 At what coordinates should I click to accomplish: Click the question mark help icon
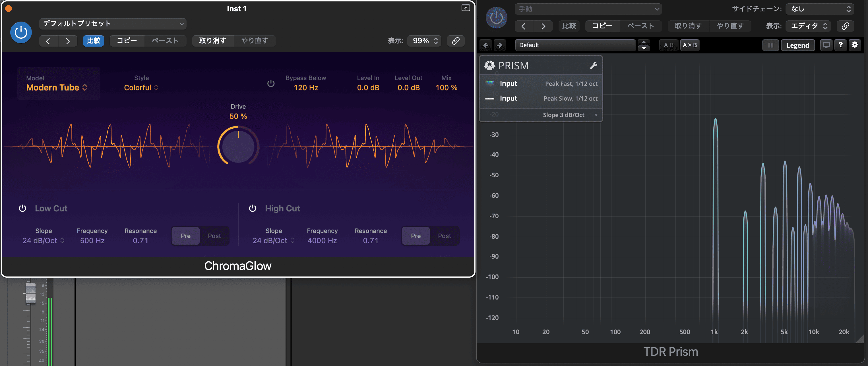841,45
